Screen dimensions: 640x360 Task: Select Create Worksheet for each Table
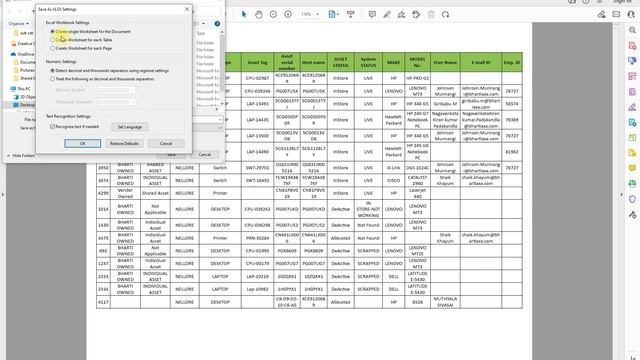(x=81, y=40)
